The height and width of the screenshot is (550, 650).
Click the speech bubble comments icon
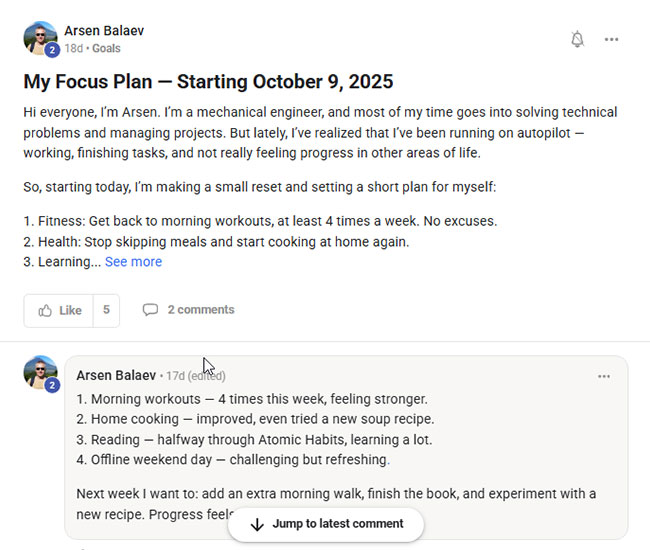[150, 310]
